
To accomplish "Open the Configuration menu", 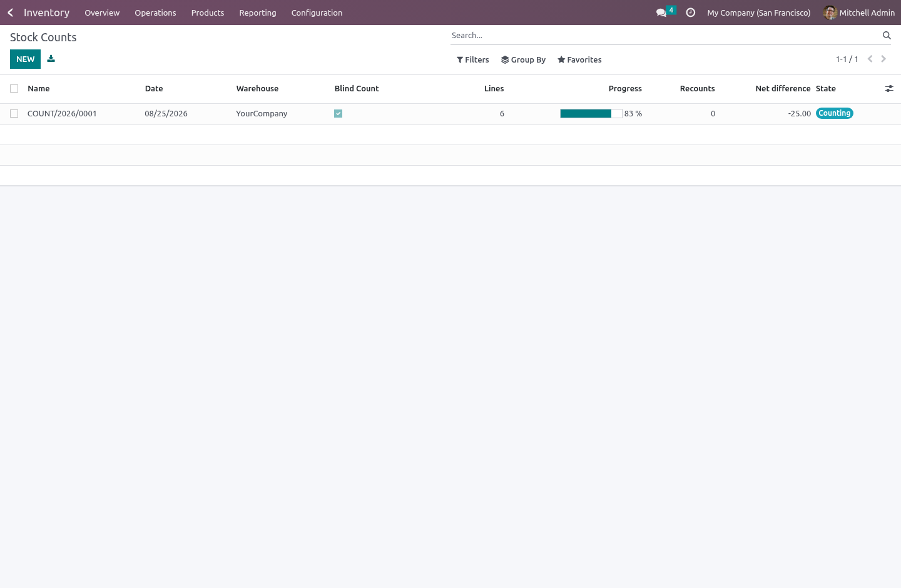I will point(317,13).
